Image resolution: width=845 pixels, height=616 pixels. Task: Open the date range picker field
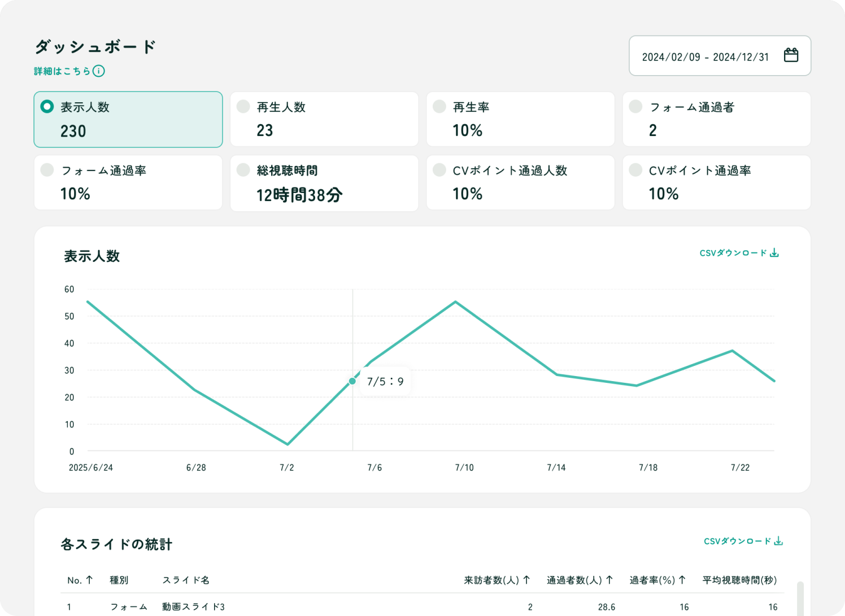tap(706, 56)
